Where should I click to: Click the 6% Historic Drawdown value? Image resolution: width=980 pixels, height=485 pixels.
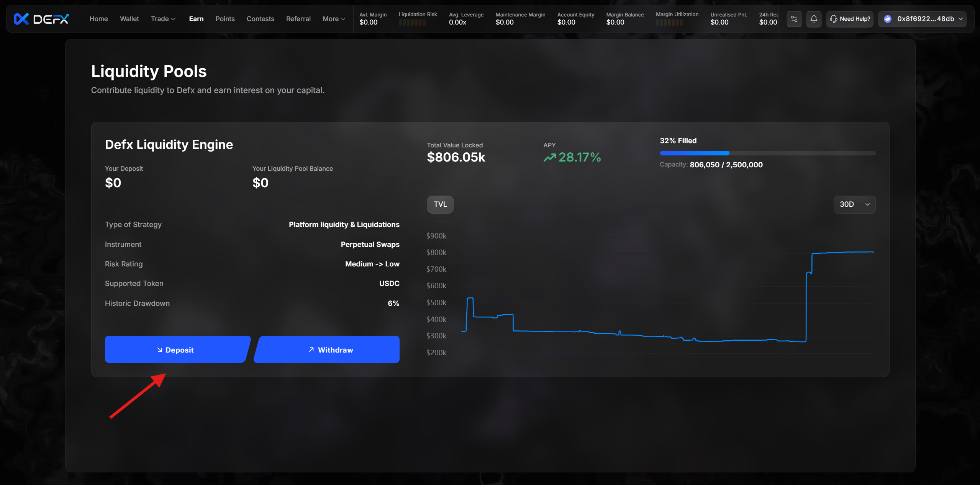(393, 304)
